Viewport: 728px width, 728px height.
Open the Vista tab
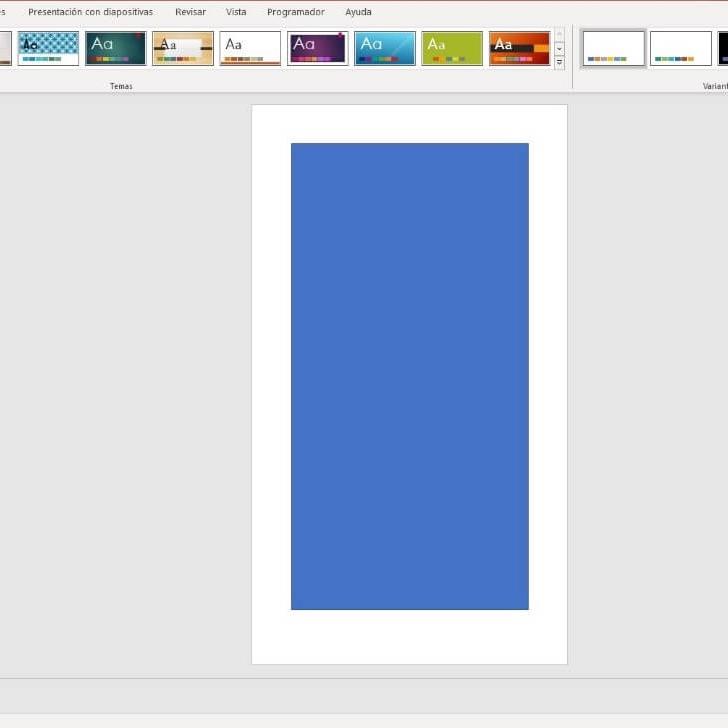tap(236, 12)
